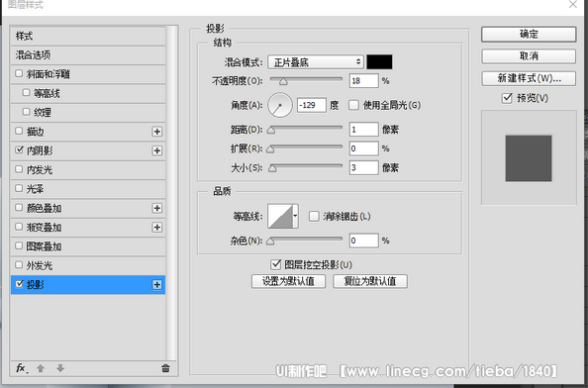Click the 杂色 value field showing 0
Image resolution: width=588 pixels, height=388 pixels.
point(363,241)
